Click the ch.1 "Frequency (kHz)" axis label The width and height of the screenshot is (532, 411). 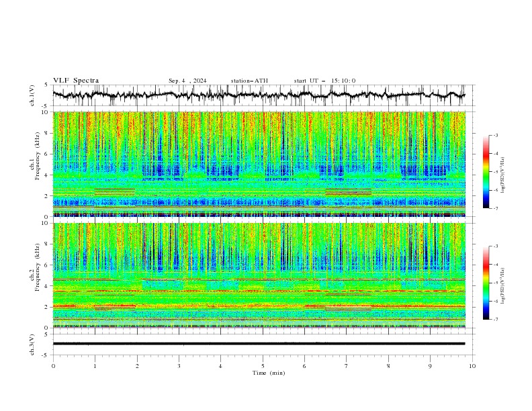[38, 156]
